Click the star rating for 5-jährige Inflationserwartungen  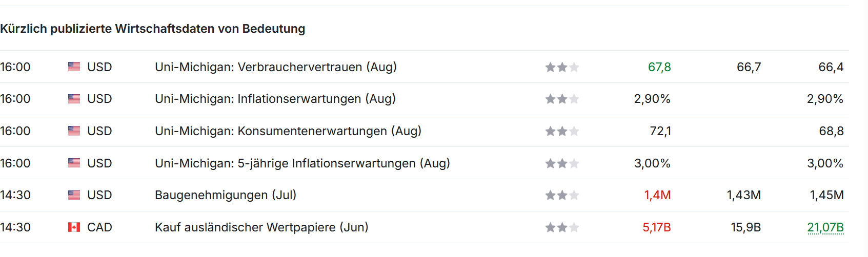coord(562,163)
